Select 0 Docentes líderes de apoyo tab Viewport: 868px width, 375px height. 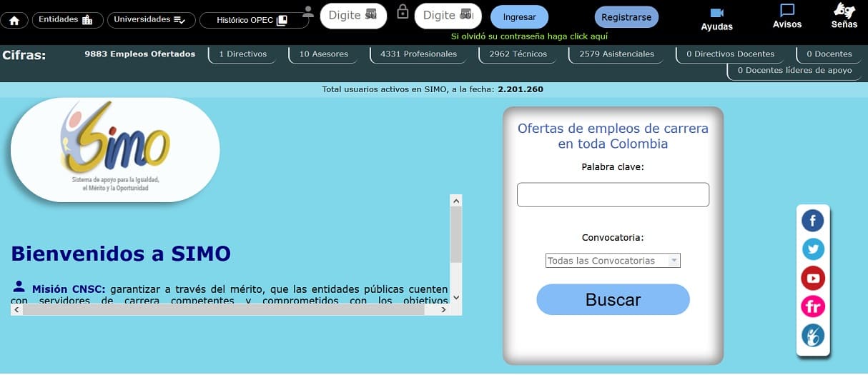(794, 71)
